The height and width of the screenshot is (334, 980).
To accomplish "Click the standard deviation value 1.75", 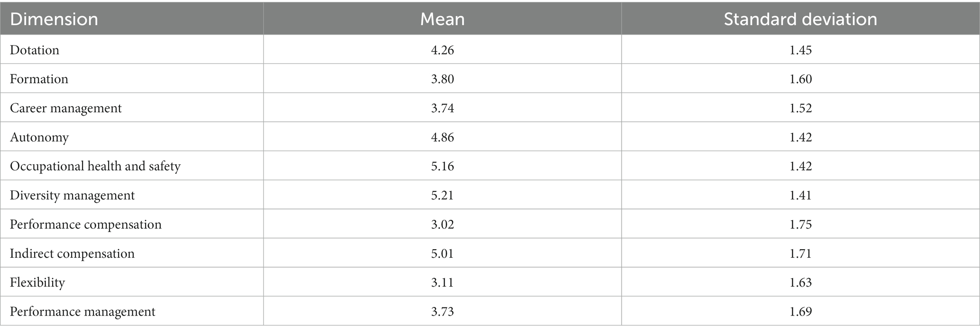I will tap(801, 224).
